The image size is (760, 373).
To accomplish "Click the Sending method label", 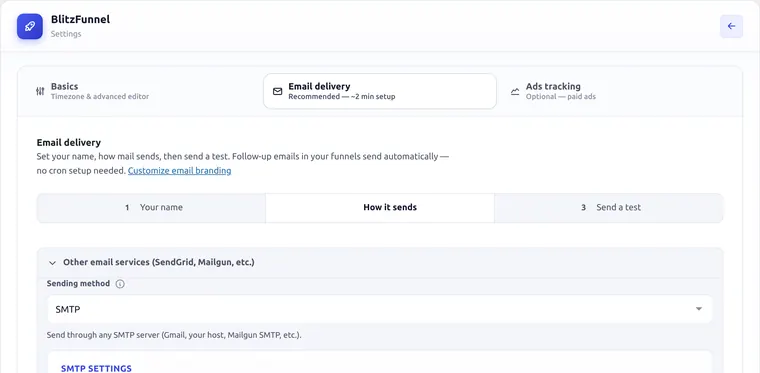I will click(x=78, y=283).
